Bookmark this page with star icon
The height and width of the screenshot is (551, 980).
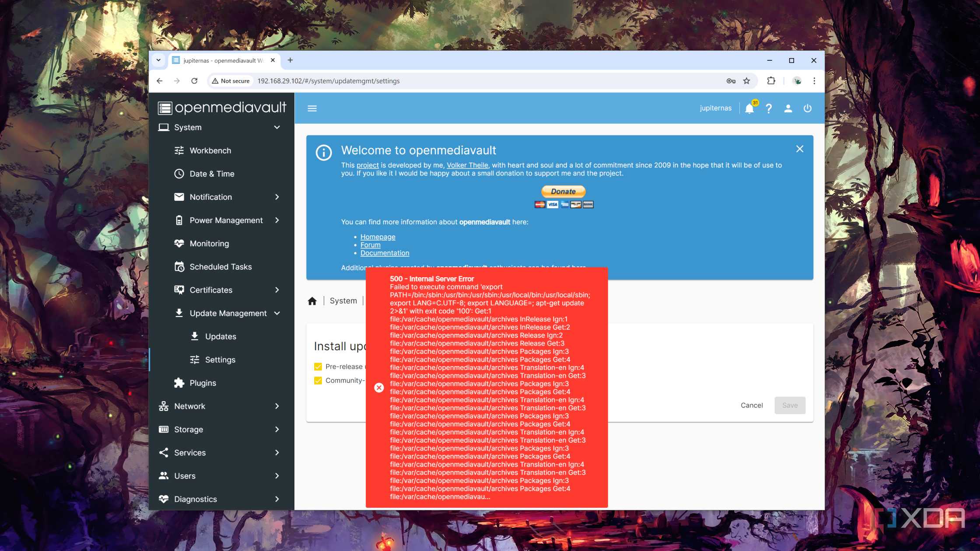click(x=746, y=81)
